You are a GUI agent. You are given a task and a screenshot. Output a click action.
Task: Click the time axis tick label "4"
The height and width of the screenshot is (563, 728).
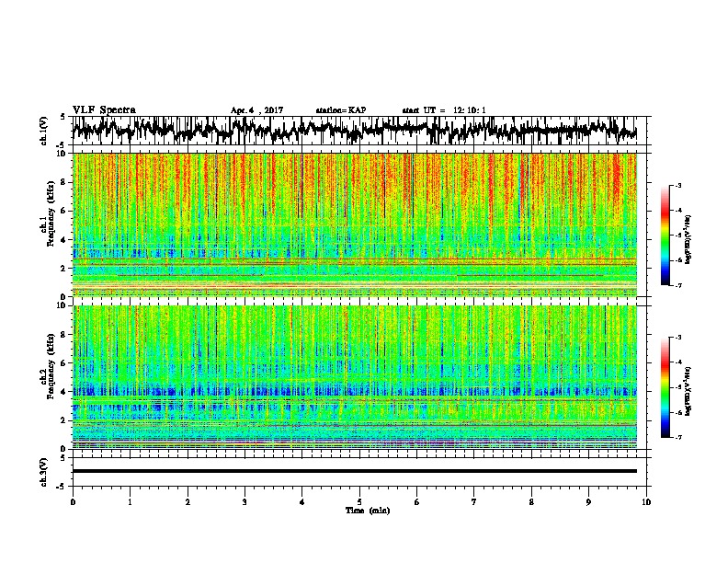pos(302,502)
